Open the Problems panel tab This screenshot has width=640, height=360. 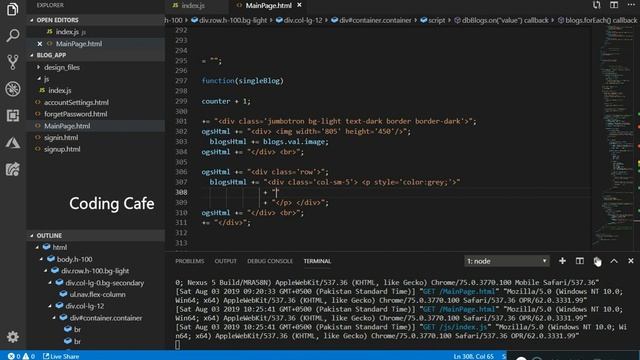[189, 261]
